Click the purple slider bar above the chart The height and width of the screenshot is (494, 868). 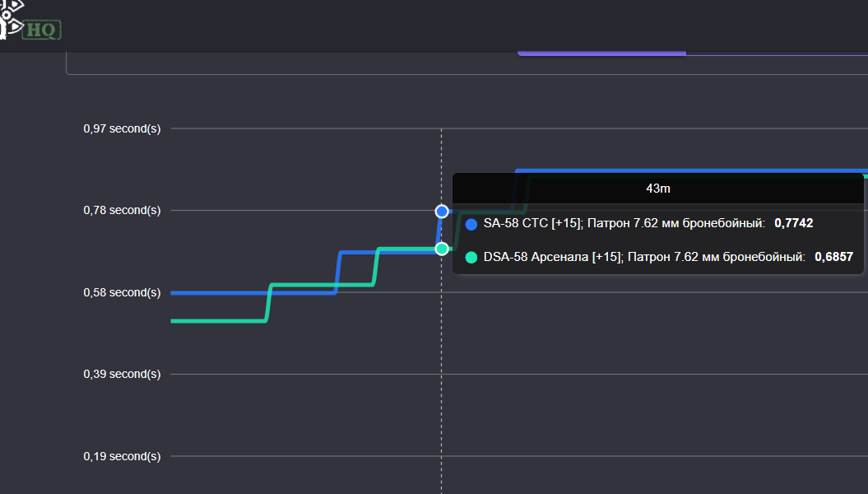[x=601, y=54]
